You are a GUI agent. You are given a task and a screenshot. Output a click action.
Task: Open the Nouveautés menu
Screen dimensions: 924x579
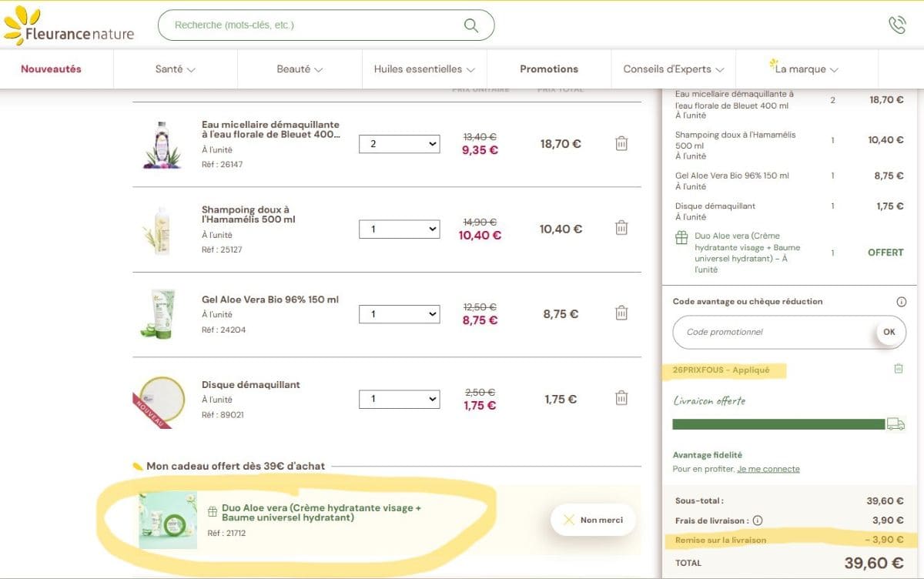point(50,69)
